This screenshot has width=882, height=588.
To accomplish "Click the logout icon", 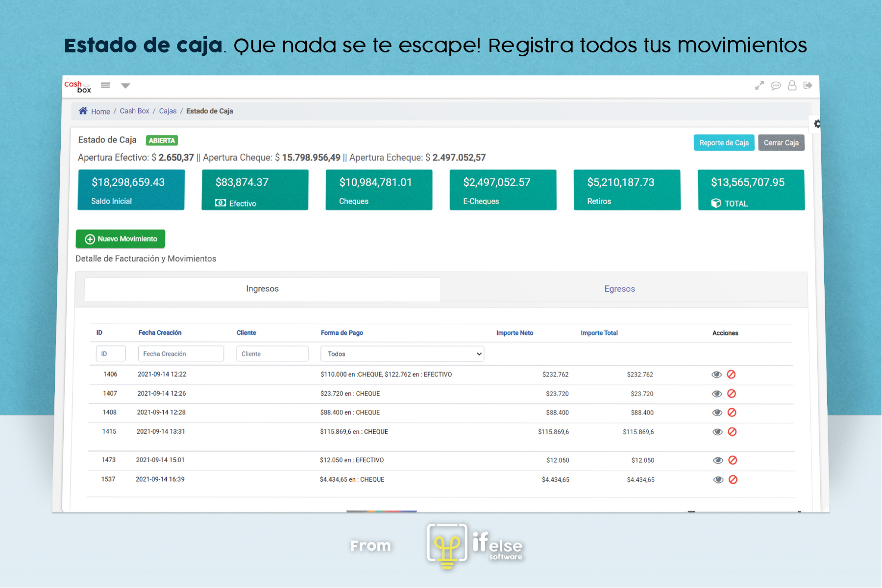I will pyautogui.click(x=808, y=86).
